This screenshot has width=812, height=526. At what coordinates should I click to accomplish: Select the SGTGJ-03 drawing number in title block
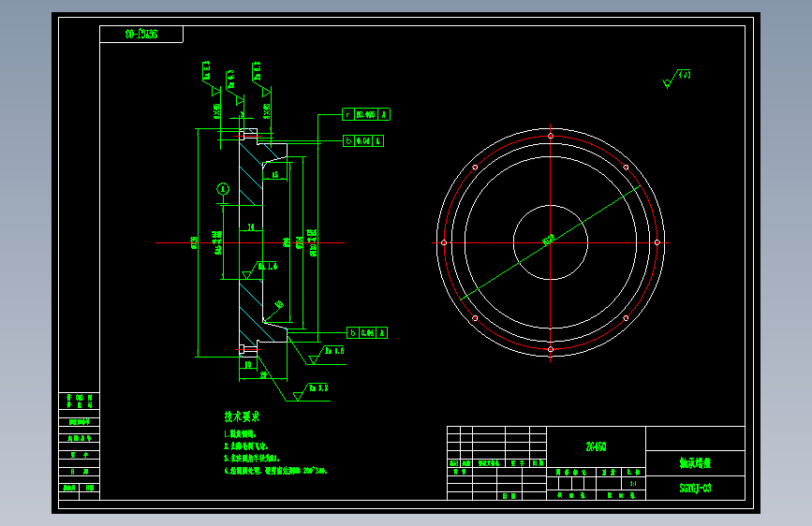695,488
